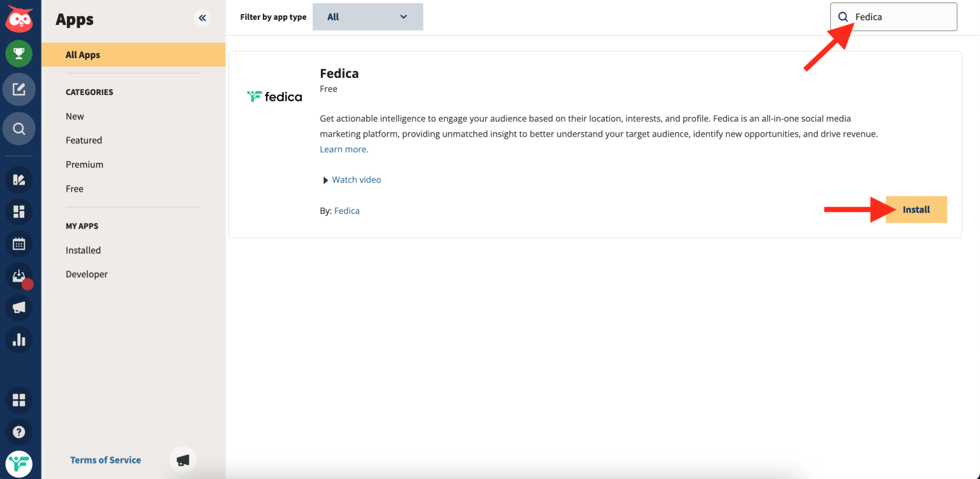
Task: Open the Inbox icon with red notification badge
Action: [x=19, y=276]
